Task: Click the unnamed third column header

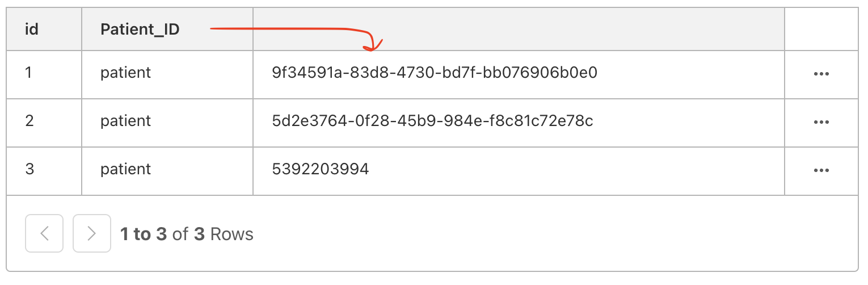Action: click(x=519, y=30)
